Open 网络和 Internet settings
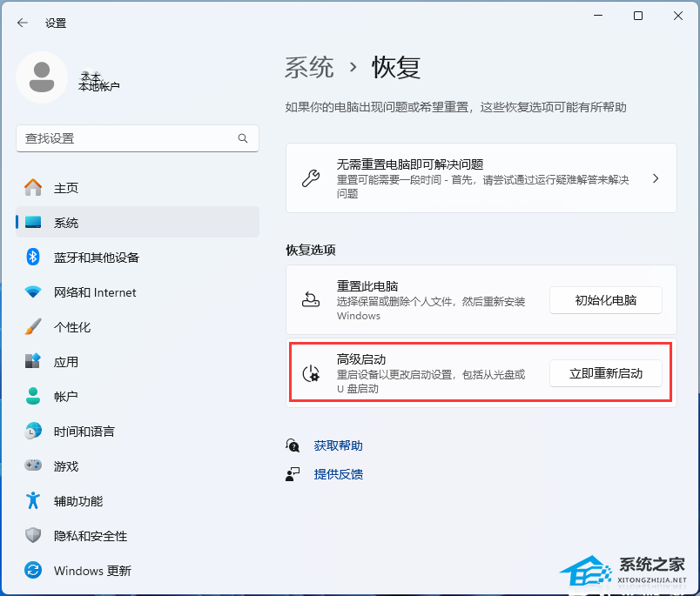 [x=138, y=292]
